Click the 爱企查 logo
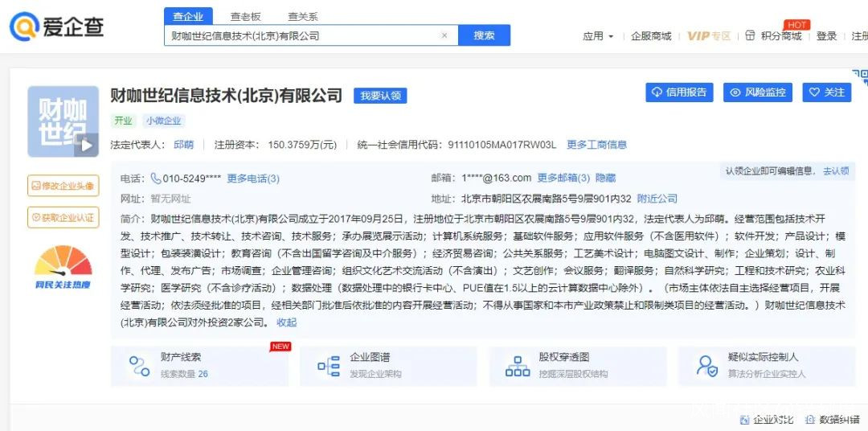 (x=56, y=26)
